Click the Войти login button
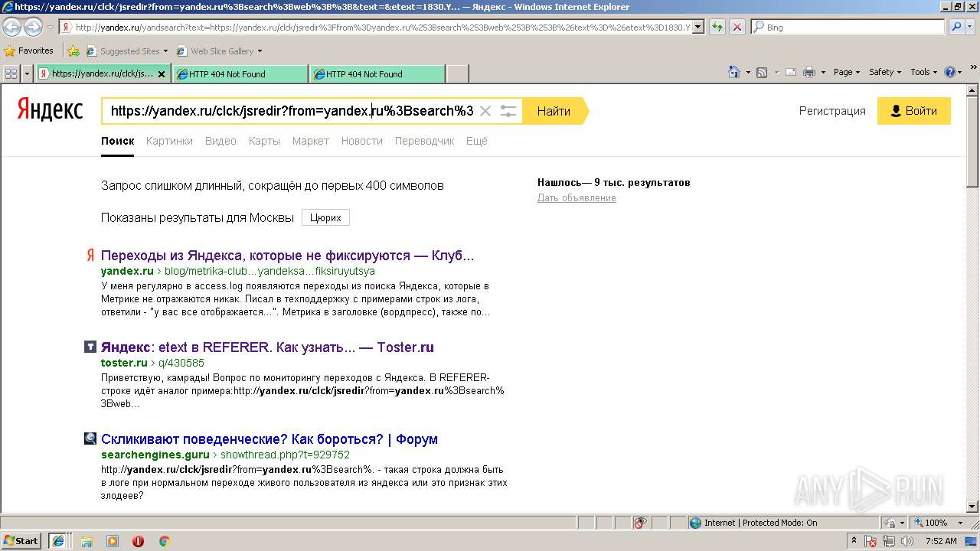 coord(914,111)
